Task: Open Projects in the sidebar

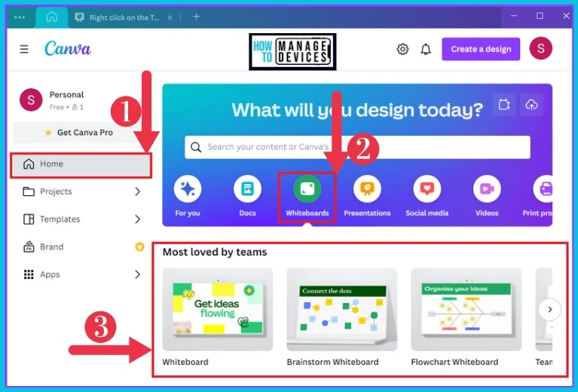Action: [x=56, y=191]
